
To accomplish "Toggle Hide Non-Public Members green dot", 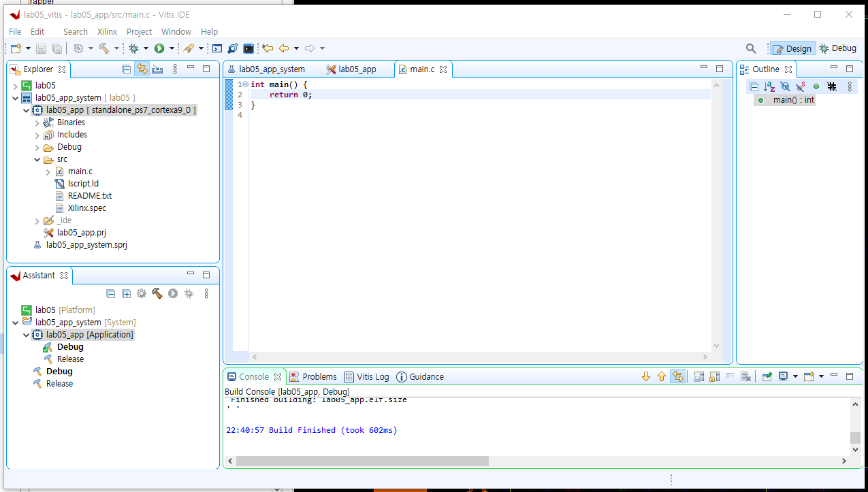I will [816, 86].
